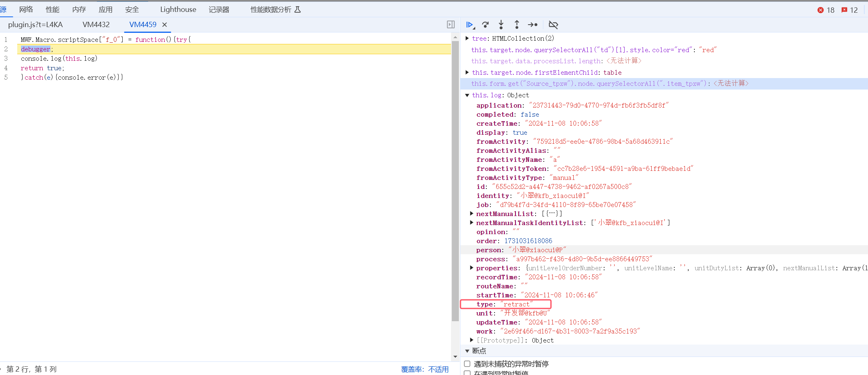Click the Step debugger icon

533,25
